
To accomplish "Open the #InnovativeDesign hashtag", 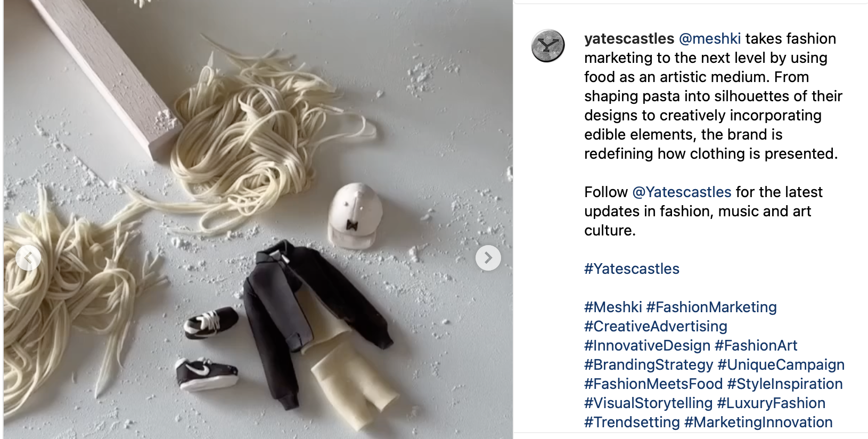I will coord(647,345).
